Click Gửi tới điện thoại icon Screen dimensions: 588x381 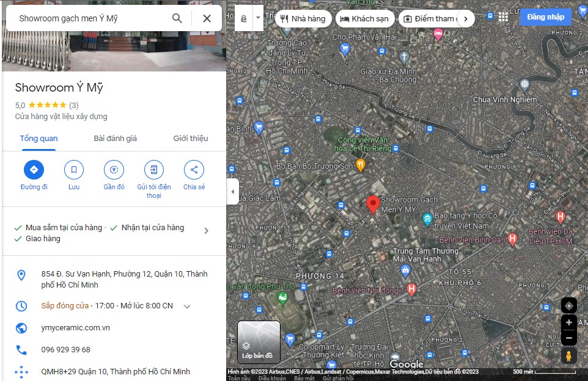(154, 170)
